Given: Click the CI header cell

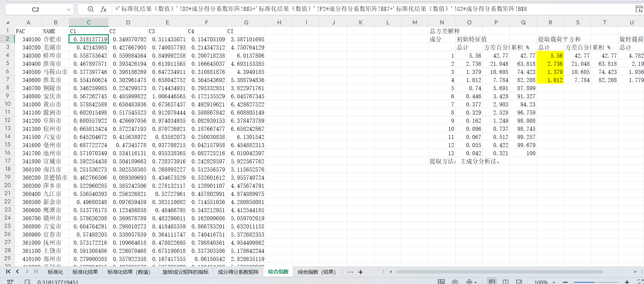Looking at the screenshot, I should [246, 31].
